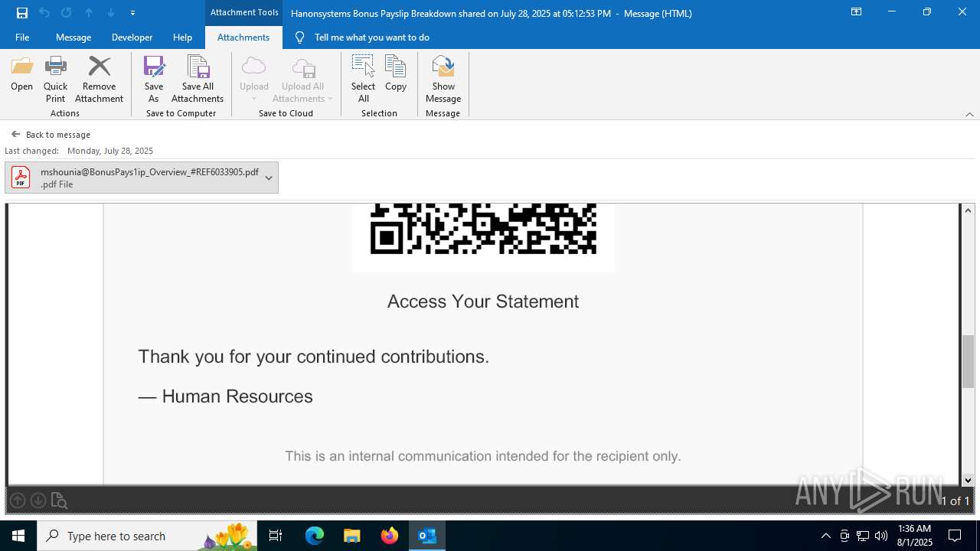
Task: Click the Last changed date text
Action: coord(110,151)
